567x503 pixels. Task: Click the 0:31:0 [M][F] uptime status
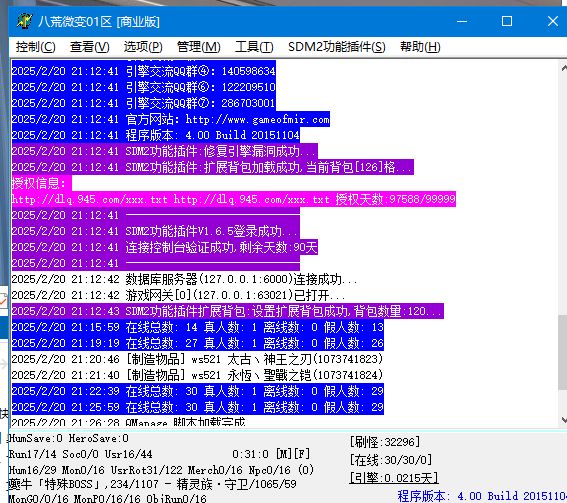click(x=271, y=454)
